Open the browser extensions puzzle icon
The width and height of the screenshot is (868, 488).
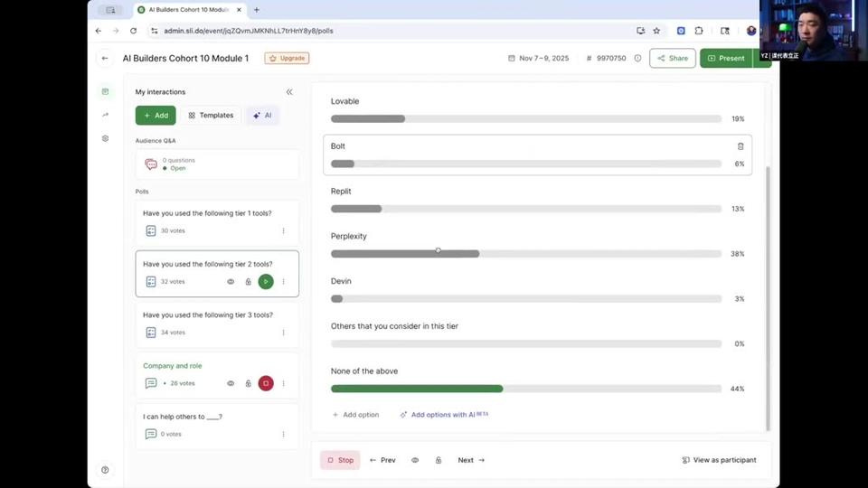tap(699, 31)
